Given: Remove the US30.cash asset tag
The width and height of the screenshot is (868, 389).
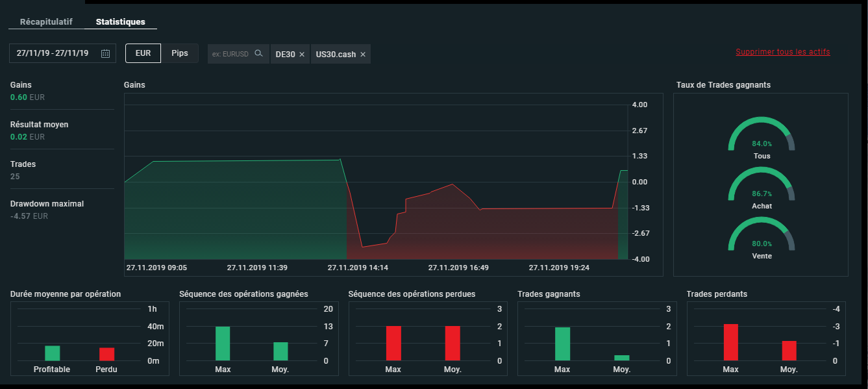Looking at the screenshot, I should [x=363, y=55].
